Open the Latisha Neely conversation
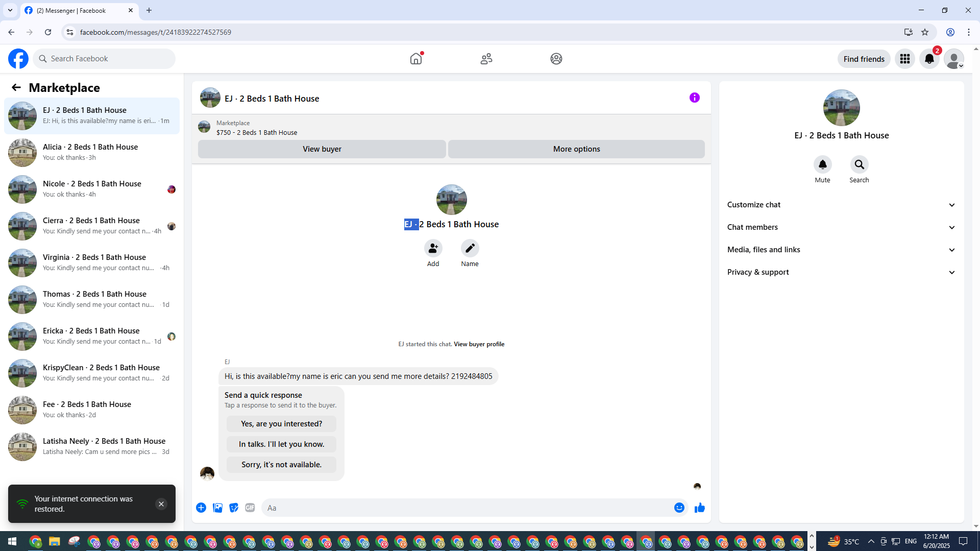Viewport: 980px width, 551px height. click(92, 446)
